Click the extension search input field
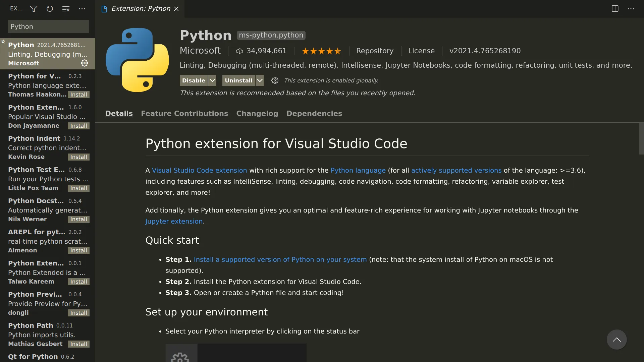644x362 pixels. point(48,26)
